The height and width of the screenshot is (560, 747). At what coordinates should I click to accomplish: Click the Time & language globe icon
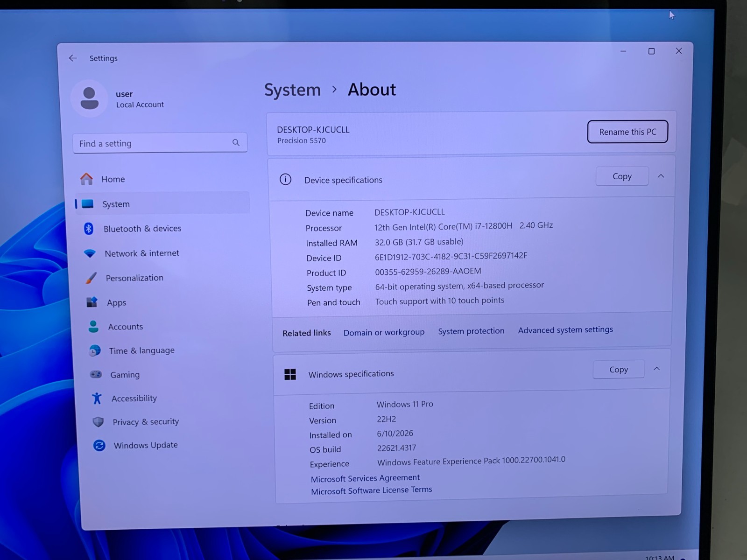pos(95,350)
